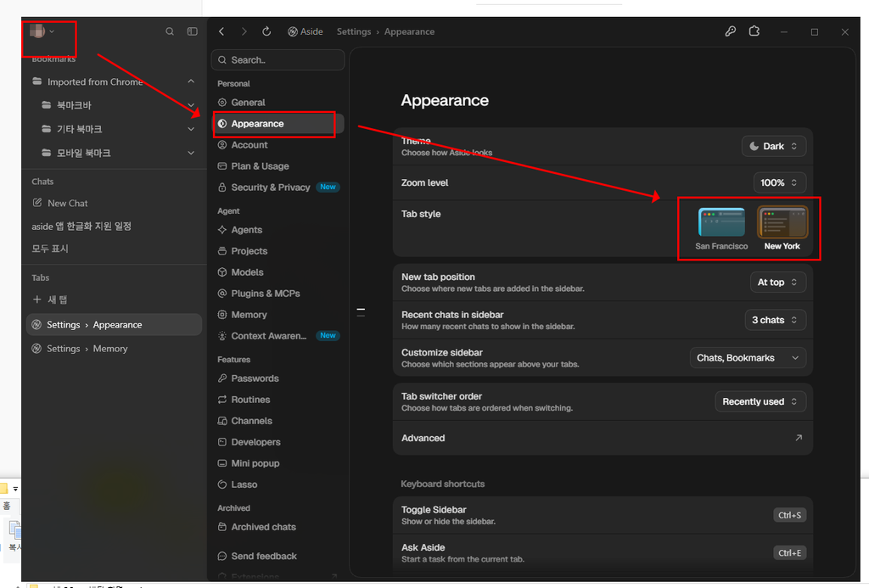Go back using the left arrow

[x=221, y=31]
